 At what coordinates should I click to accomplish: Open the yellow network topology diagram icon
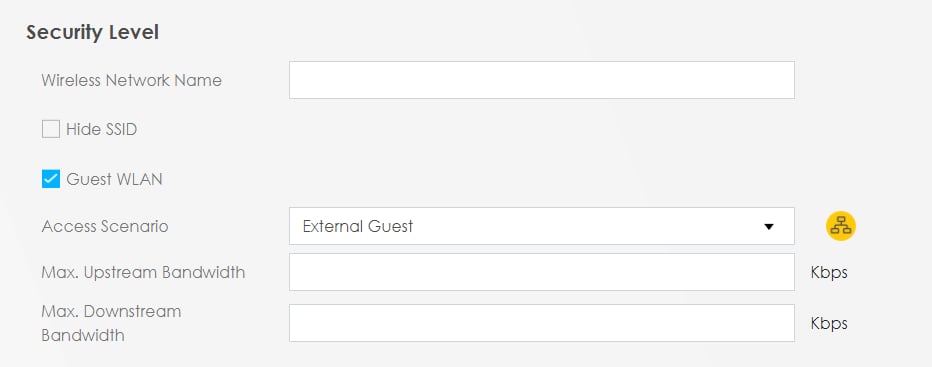pos(840,226)
